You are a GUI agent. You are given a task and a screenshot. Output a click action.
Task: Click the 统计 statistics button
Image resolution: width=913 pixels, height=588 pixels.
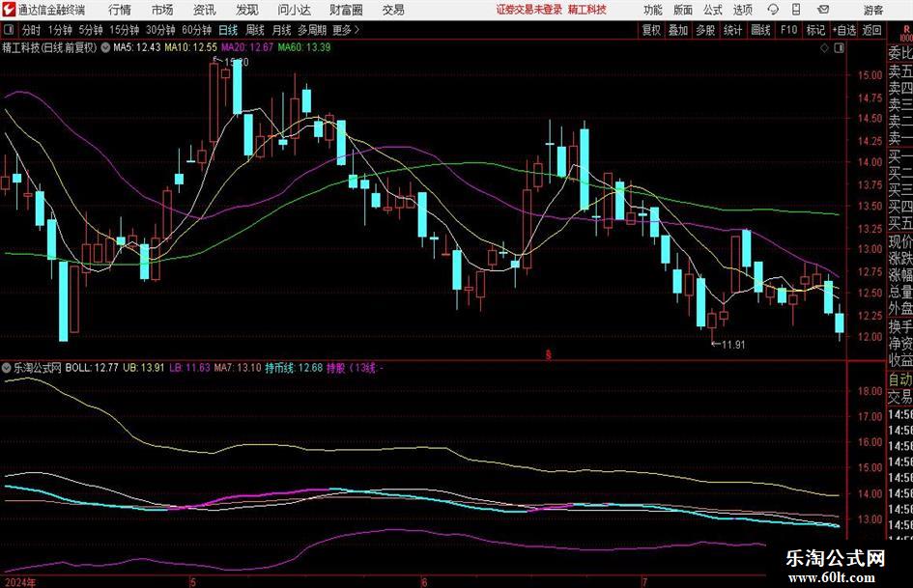pyautogui.click(x=733, y=30)
